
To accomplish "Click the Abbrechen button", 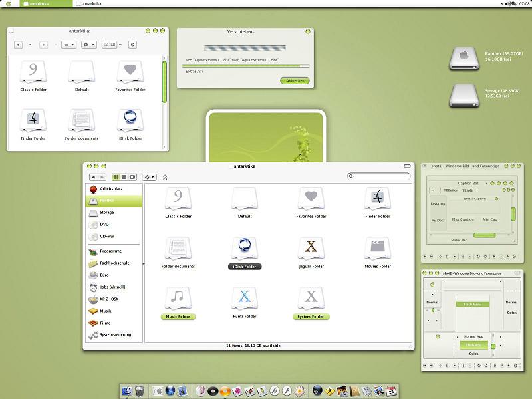I will (295, 80).
